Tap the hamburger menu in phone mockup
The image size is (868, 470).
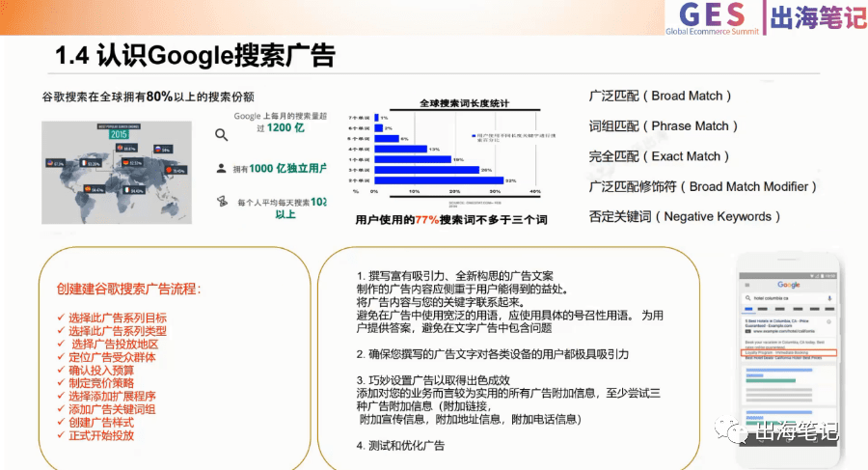click(x=749, y=284)
